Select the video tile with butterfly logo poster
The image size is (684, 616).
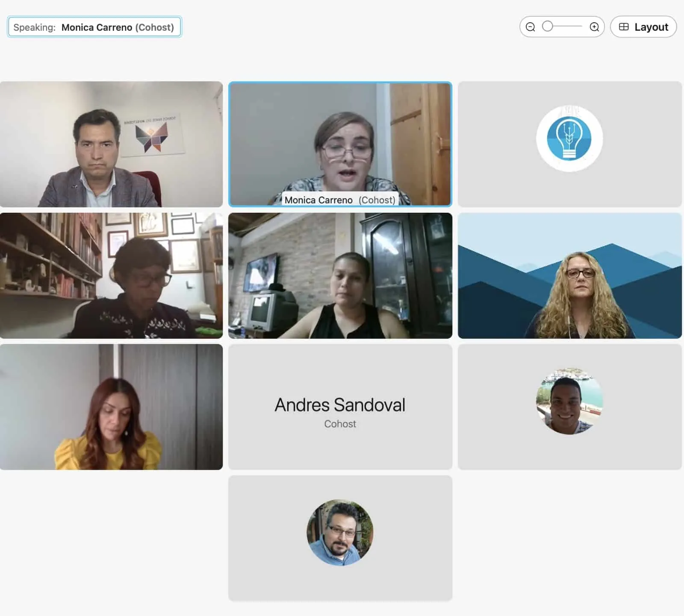click(111, 144)
